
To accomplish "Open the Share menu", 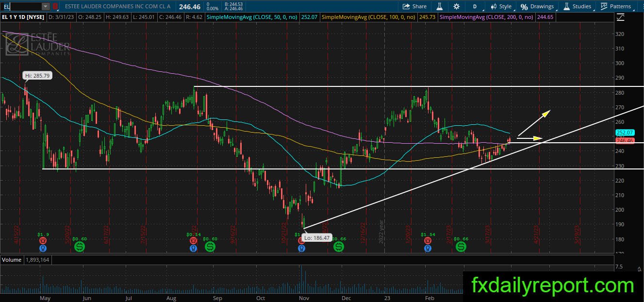I will (414, 6).
